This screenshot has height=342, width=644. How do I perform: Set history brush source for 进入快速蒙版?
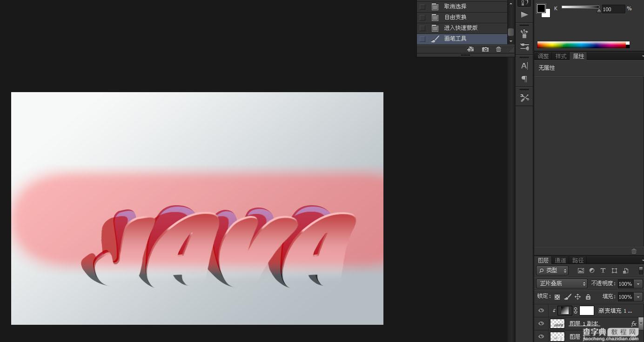tap(423, 28)
